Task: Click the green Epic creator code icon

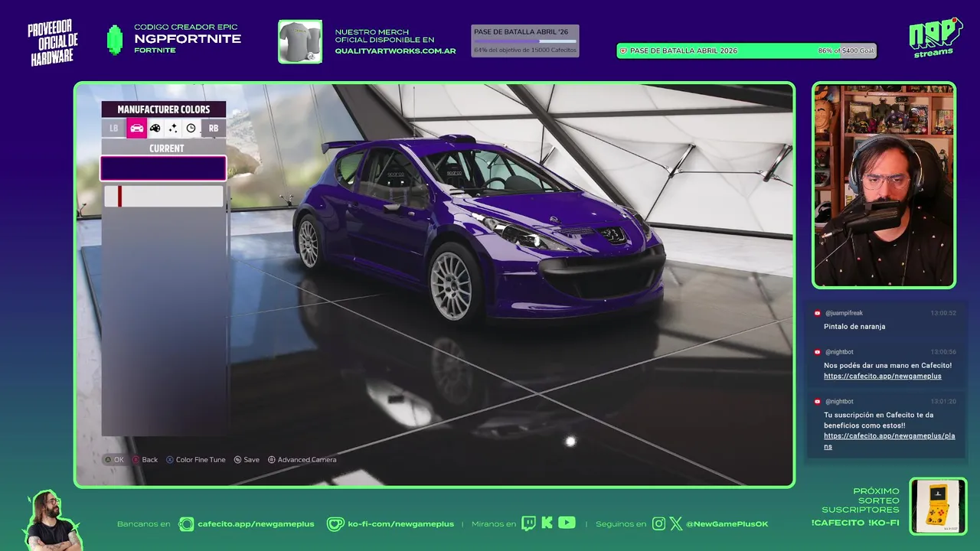Action: [114, 40]
